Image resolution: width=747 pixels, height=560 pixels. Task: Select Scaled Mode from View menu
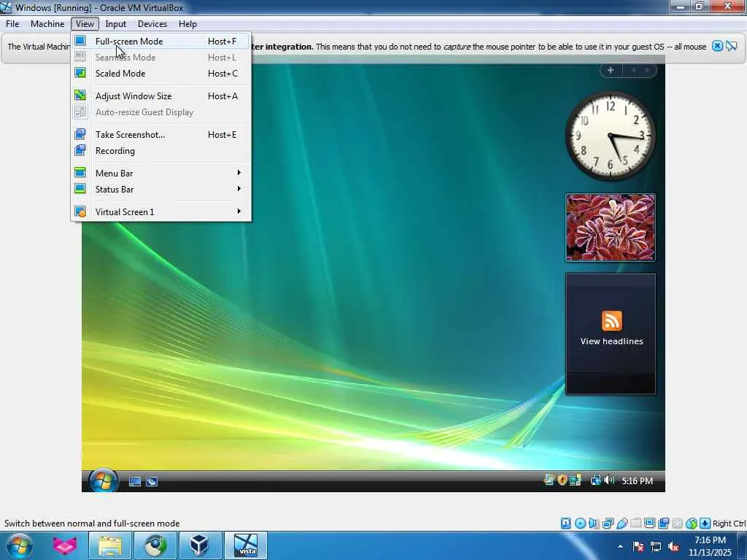161,74
